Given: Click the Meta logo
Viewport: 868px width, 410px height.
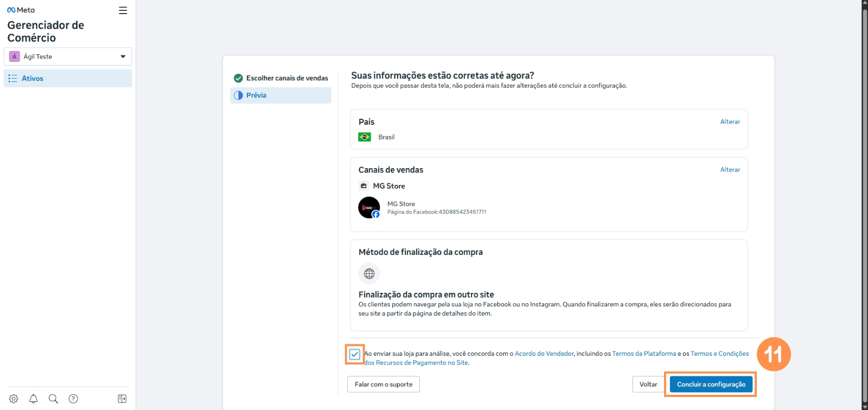Looking at the screenshot, I should [x=21, y=10].
